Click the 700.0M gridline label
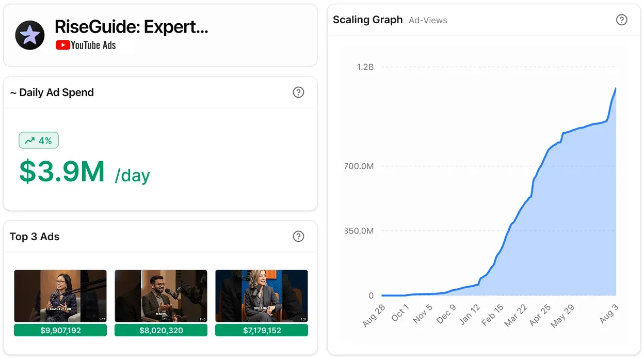644x358 pixels. pyautogui.click(x=359, y=166)
